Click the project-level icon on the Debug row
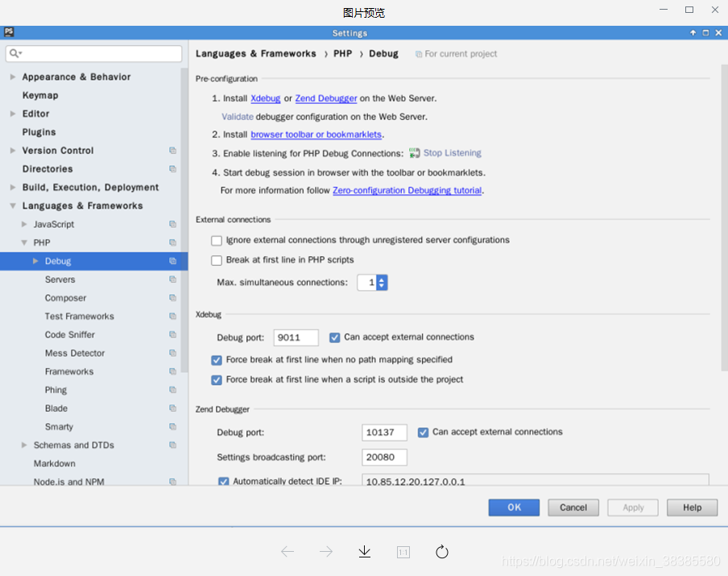This screenshot has height=576, width=728. [172, 261]
